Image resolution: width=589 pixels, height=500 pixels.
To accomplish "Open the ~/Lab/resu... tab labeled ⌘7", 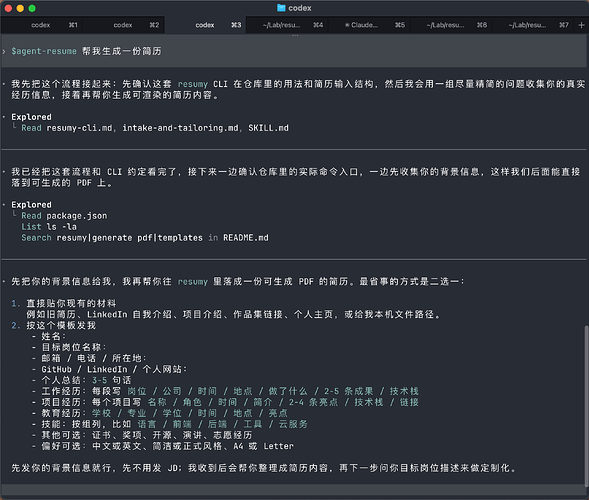I will click(x=533, y=25).
